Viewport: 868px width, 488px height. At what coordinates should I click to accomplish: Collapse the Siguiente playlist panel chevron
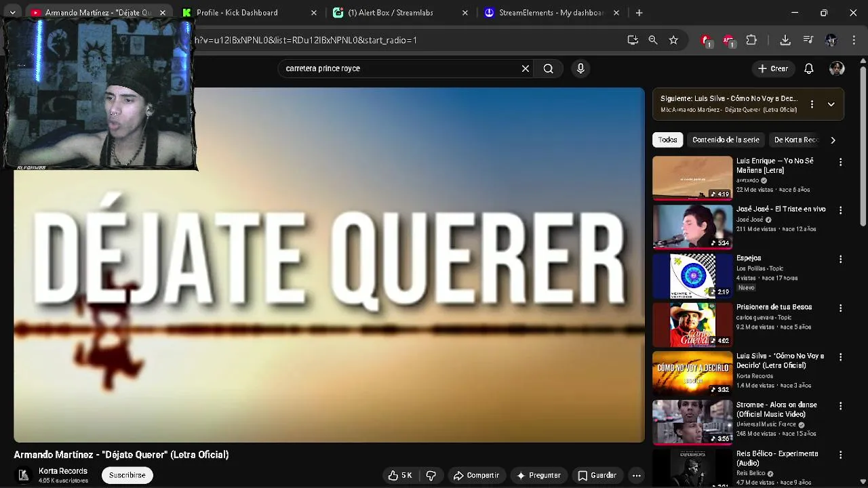[831, 104]
